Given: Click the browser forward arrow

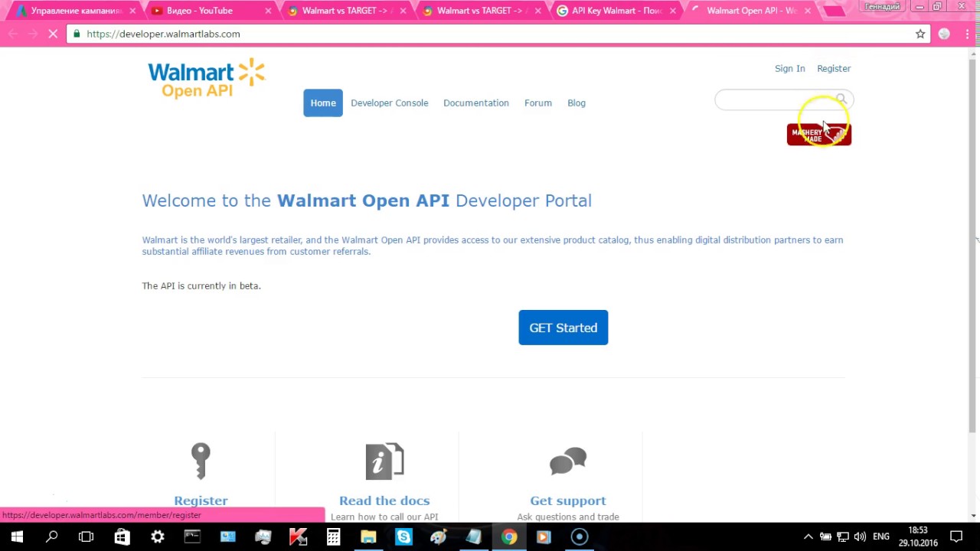Looking at the screenshot, I should coord(33,34).
